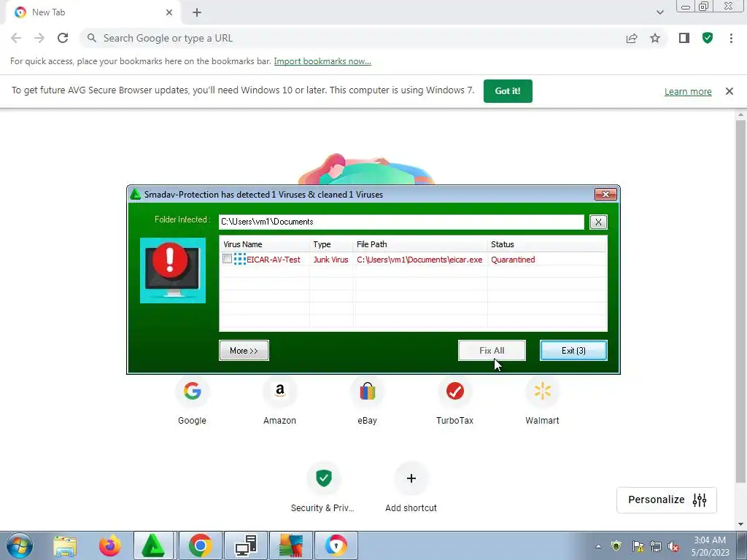The width and height of the screenshot is (747, 560).
Task: Click the Smadav green triangle title icon
Action: pos(135,194)
